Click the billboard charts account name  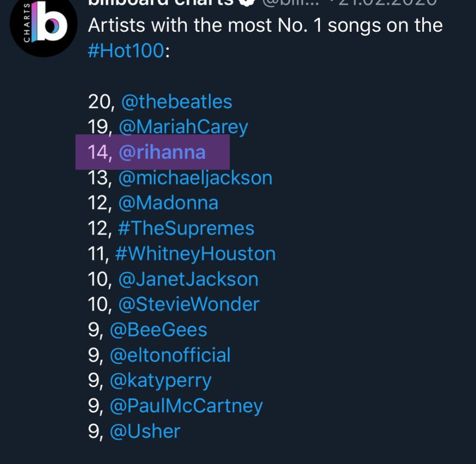point(160,3)
